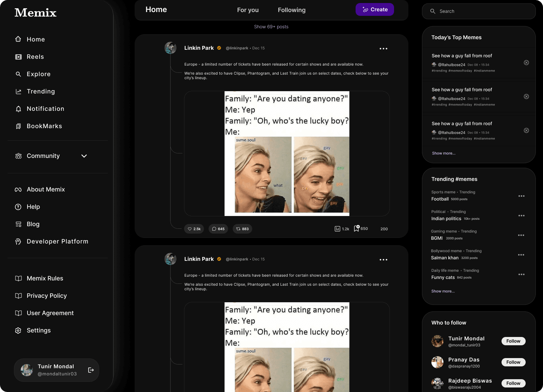Open options for Football trend
The width and height of the screenshot is (543, 392).
coord(522,196)
